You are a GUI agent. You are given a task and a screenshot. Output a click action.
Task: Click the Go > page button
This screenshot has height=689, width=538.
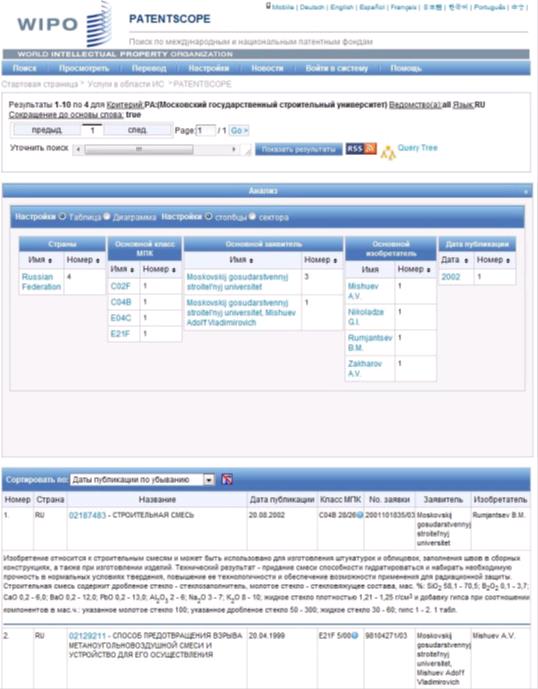(x=239, y=131)
